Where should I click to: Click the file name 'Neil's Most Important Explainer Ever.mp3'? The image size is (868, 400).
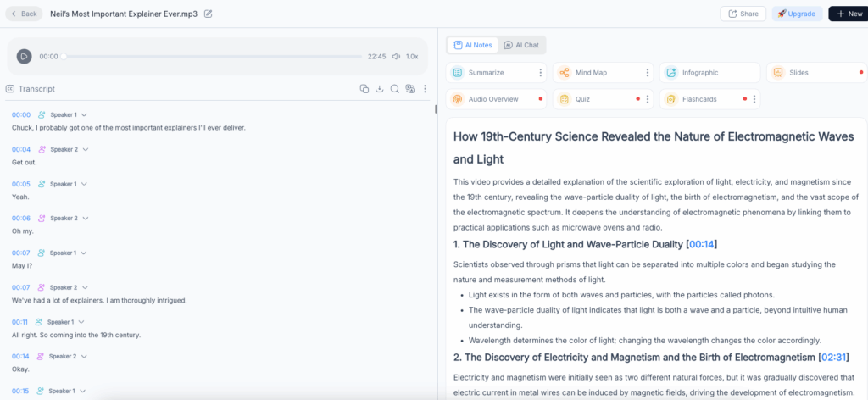coord(124,14)
